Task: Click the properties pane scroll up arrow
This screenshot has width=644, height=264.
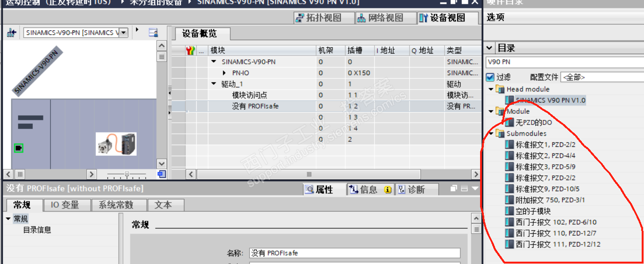Action: tap(476, 218)
